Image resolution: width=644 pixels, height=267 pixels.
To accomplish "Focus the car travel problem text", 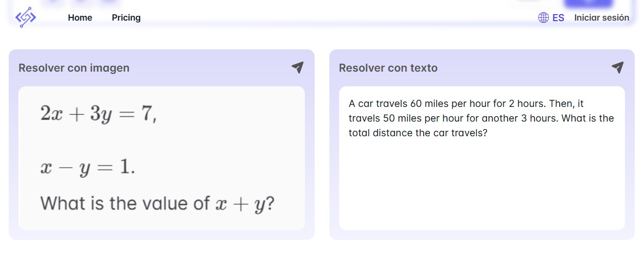I will coord(481,118).
